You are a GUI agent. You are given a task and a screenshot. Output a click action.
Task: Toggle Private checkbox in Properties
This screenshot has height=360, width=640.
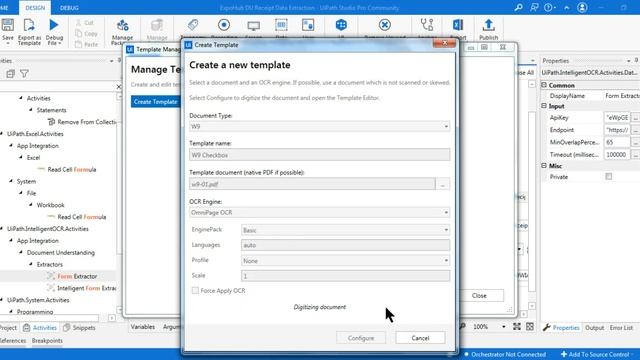(x=609, y=177)
